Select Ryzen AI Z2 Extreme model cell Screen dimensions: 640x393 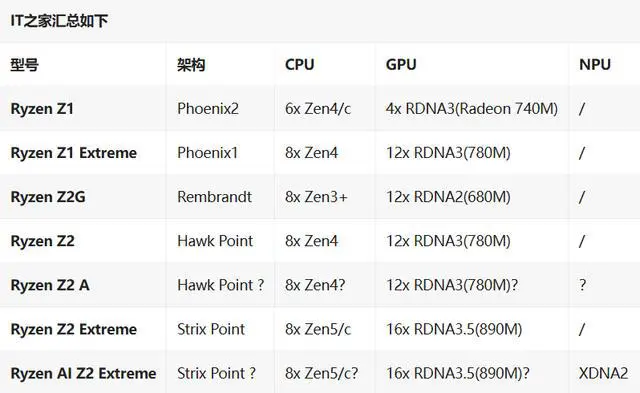83,373
